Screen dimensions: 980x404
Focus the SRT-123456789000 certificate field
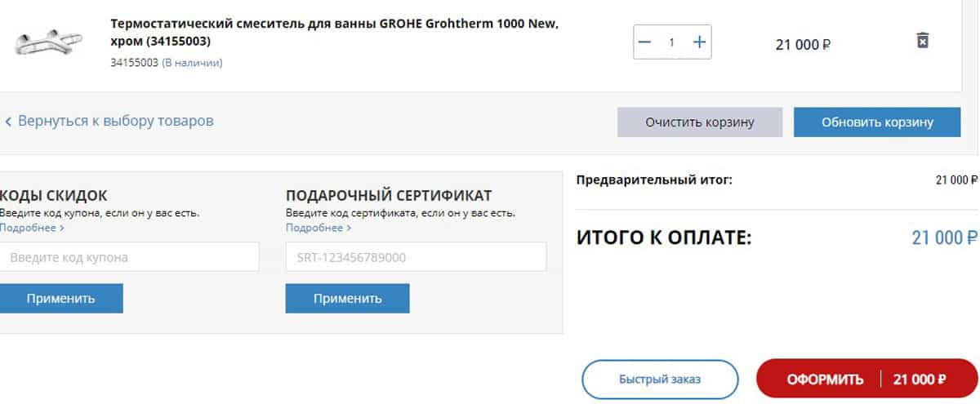tap(416, 257)
